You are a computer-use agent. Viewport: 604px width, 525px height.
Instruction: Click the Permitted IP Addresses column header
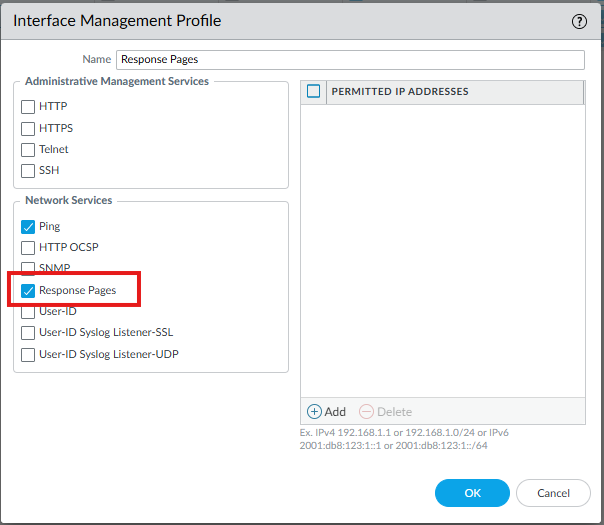pyautogui.click(x=400, y=92)
